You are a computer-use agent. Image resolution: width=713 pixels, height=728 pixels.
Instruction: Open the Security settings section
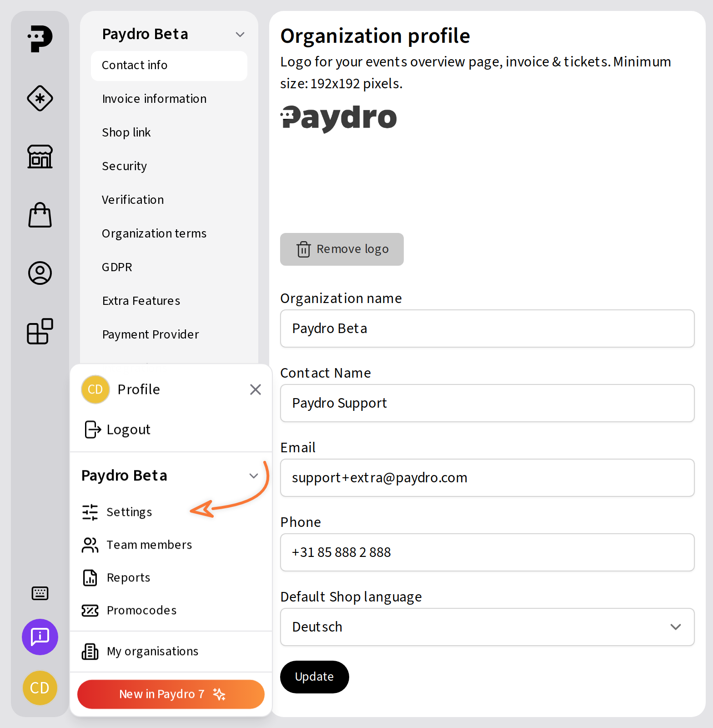pos(124,166)
